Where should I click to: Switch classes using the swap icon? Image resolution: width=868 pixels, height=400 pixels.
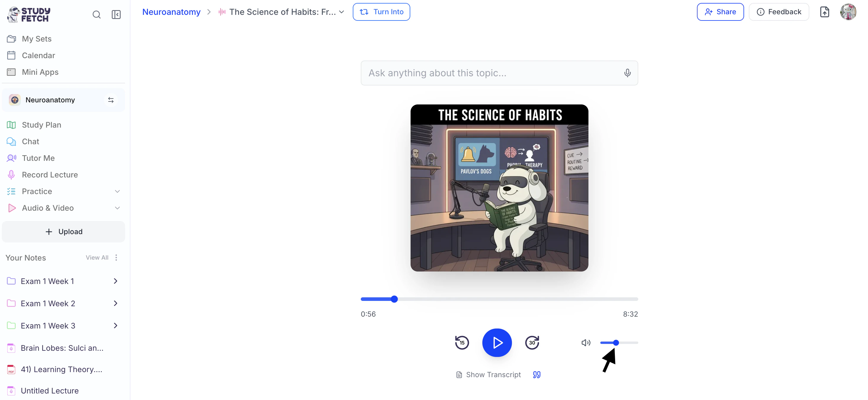pyautogui.click(x=111, y=99)
